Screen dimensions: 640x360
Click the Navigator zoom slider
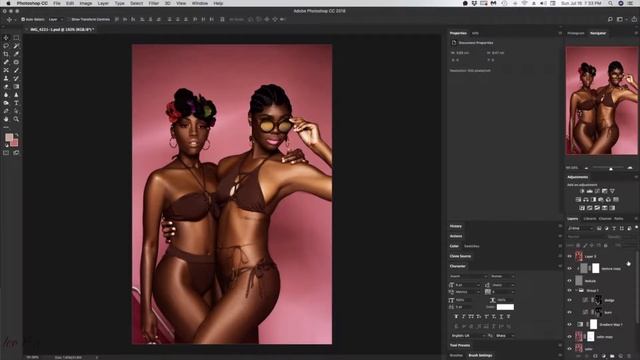coord(611,168)
